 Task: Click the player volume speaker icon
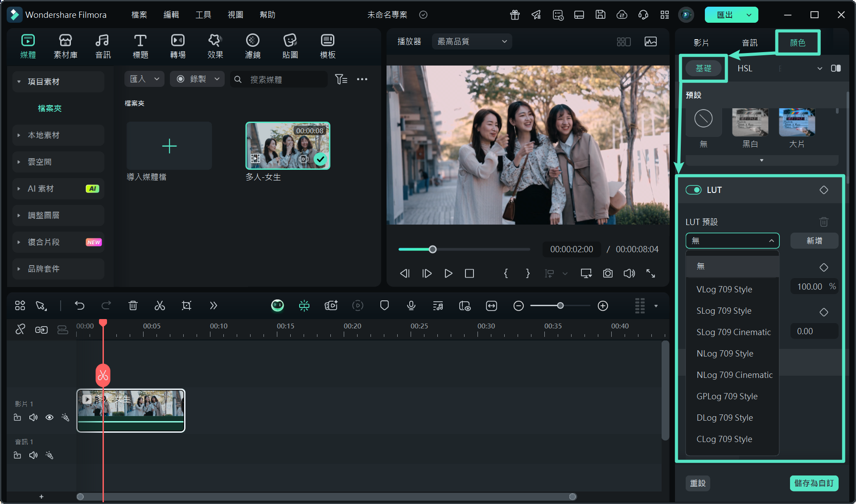(629, 273)
